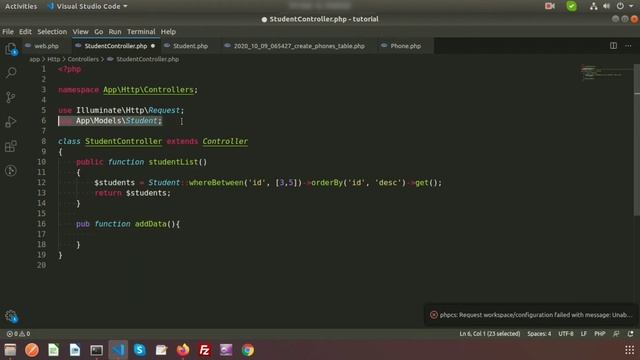Screen dimensions: 640x360
Task: Open the timeline/history icon in activity bar
Action: 11,170
